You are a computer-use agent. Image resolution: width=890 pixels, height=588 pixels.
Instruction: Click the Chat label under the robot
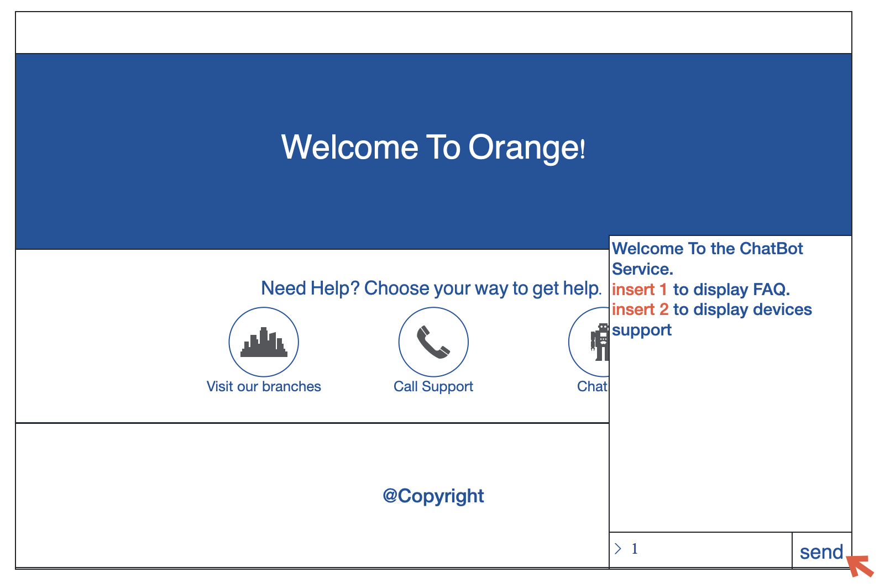(x=593, y=386)
